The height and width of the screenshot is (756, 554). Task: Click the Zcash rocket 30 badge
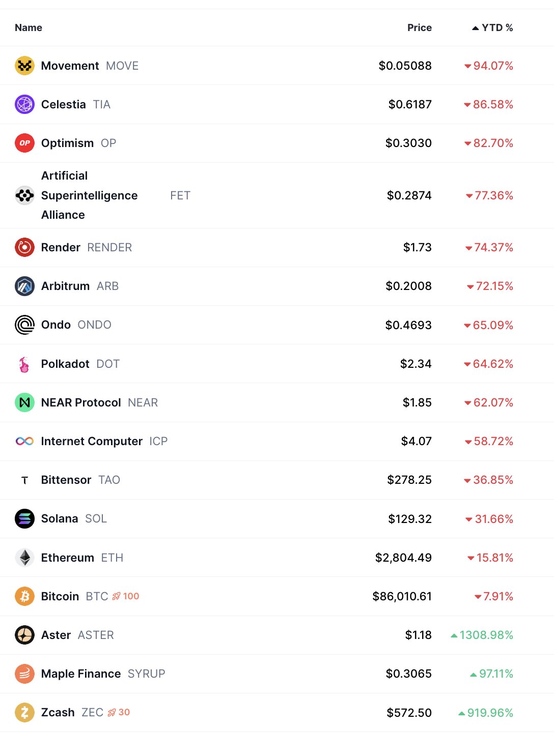(x=119, y=712)
